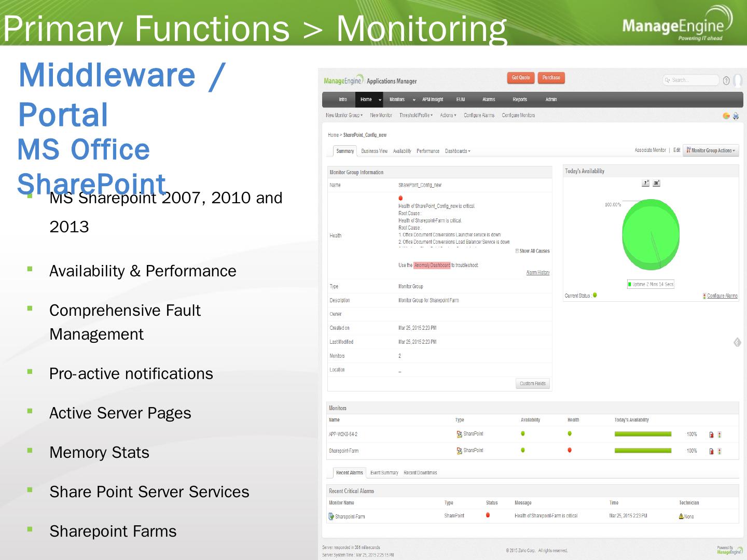
Task: Click the Powered By ManageEngine footer logo
Action: click(x=729, y=550)
